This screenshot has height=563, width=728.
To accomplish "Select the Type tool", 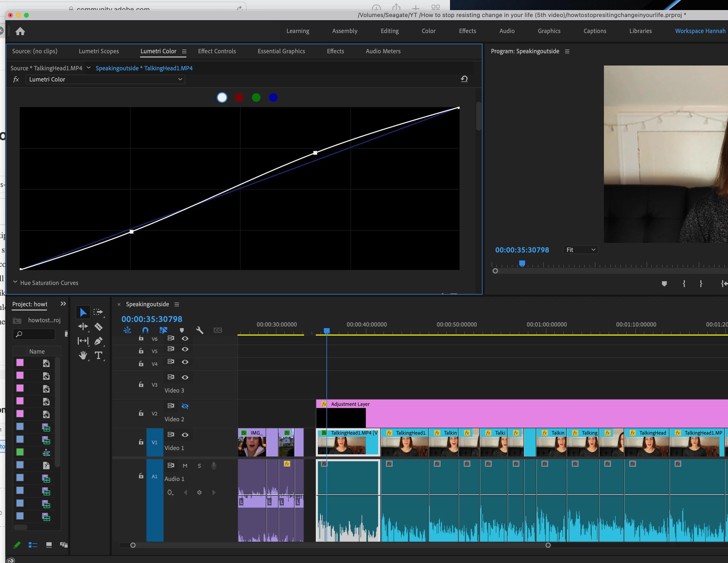I will coord(98,355).
